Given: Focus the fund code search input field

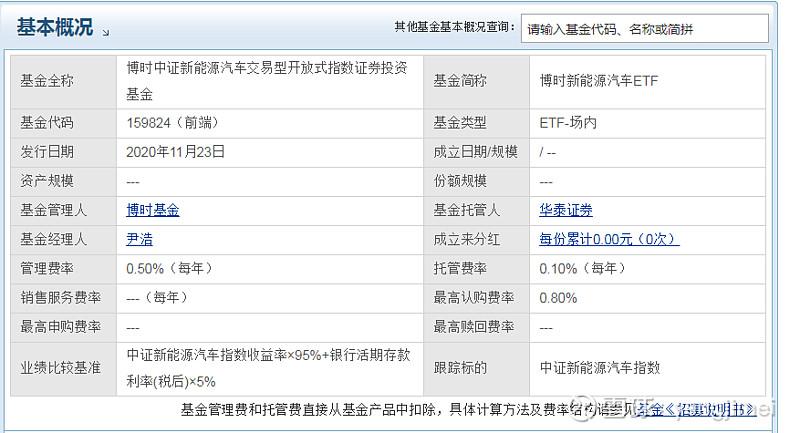Looking at the screenshot, I should (644, 29).
